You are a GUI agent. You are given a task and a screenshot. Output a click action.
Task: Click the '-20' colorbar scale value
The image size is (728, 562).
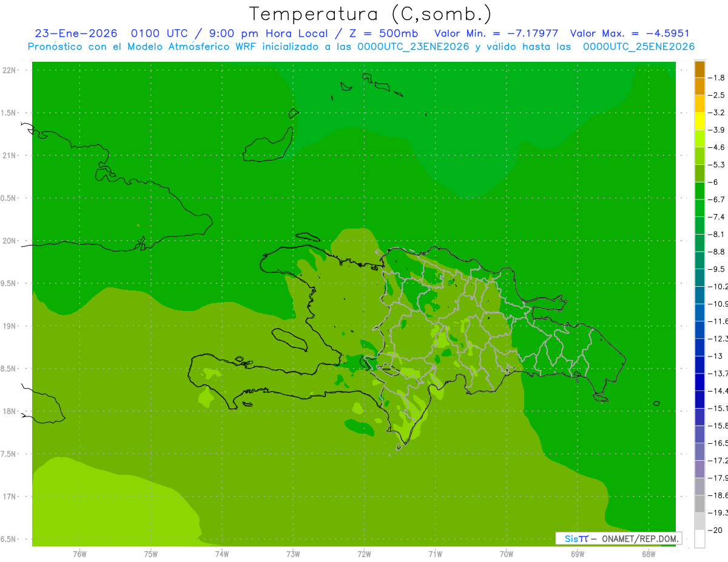(716, 529)
